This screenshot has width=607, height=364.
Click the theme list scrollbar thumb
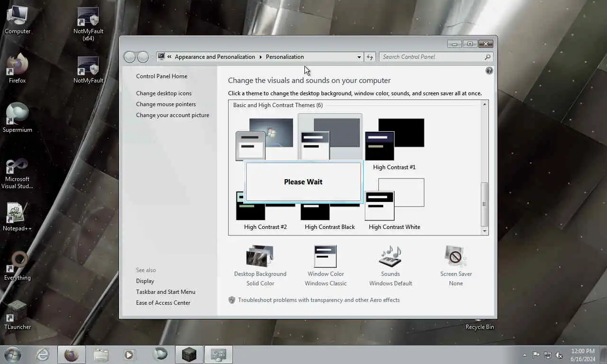click(484, 204)
